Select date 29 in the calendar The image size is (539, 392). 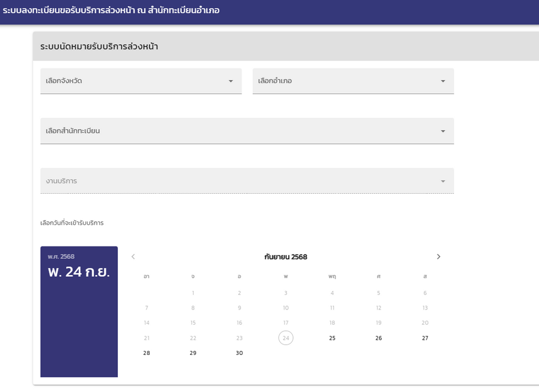pyautogui.click(x=193, y=353)
